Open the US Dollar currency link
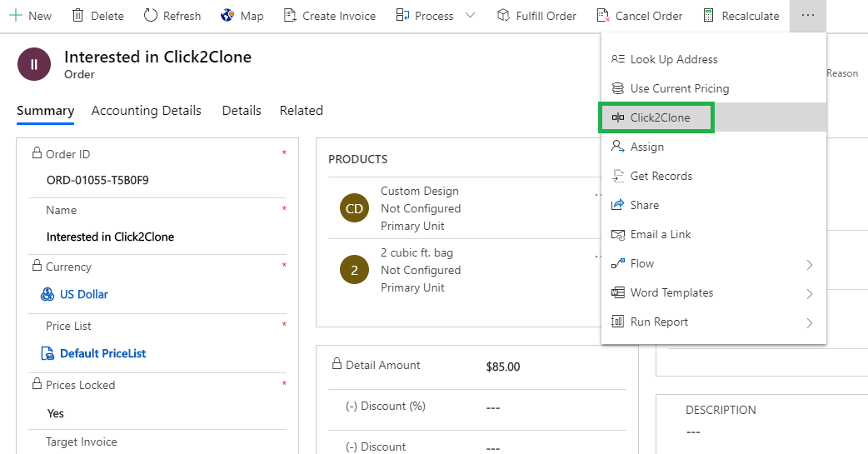868x454 pixels. (83, 294)
